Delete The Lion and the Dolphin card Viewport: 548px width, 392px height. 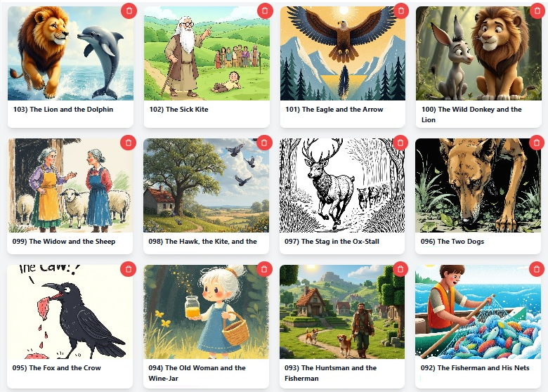129,11
